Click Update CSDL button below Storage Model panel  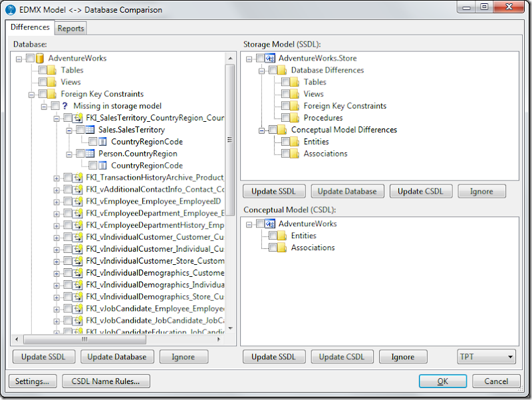coord(420,192)
